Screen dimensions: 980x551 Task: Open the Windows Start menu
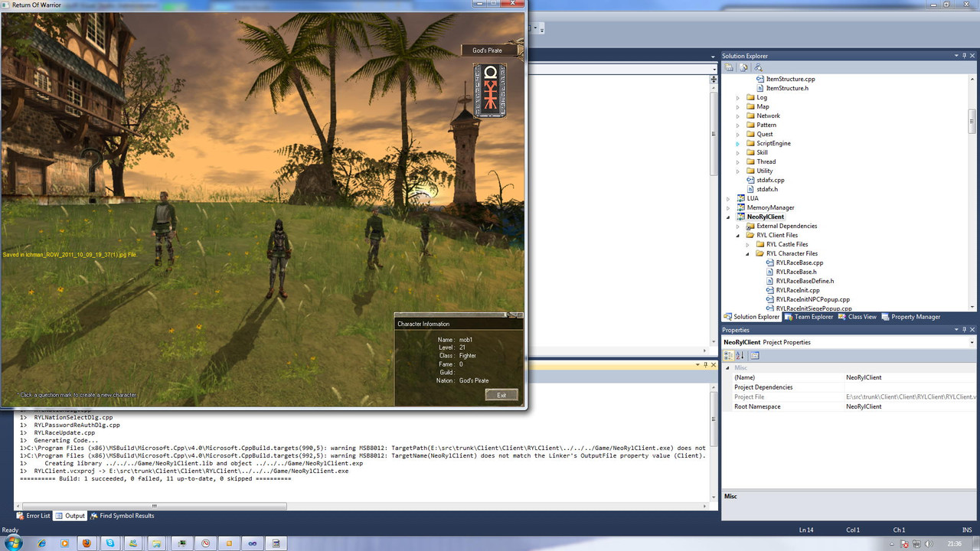[x=14, y=543]
